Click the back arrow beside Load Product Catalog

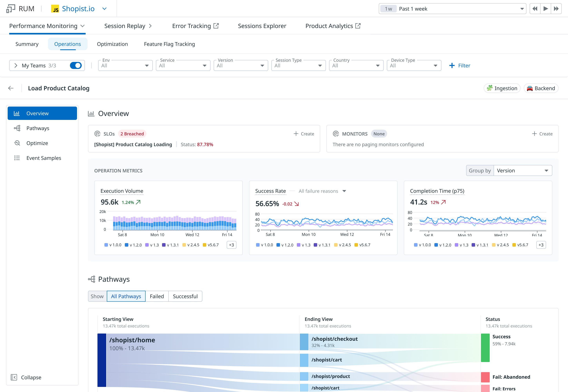[x=11, y=88]
